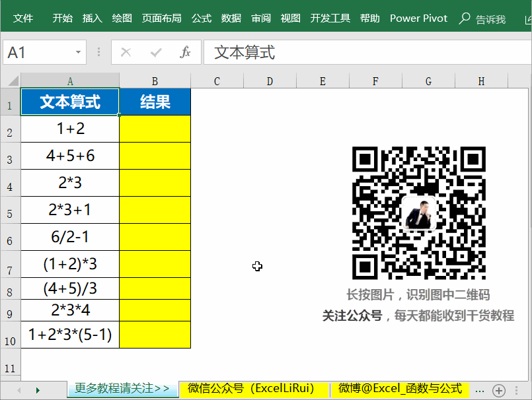
Task: Click the fill handle of cell A1
Action: point(119,115)
